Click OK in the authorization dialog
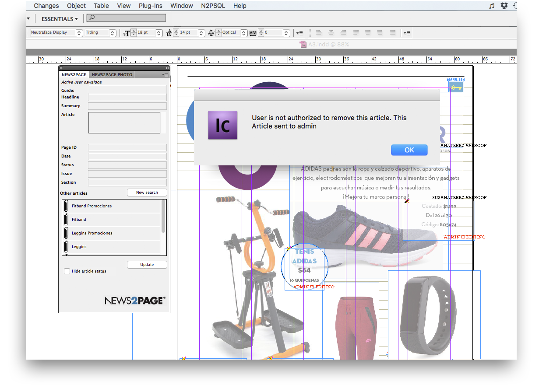Viewport: 546px width, 392px height. coord(409,150)
